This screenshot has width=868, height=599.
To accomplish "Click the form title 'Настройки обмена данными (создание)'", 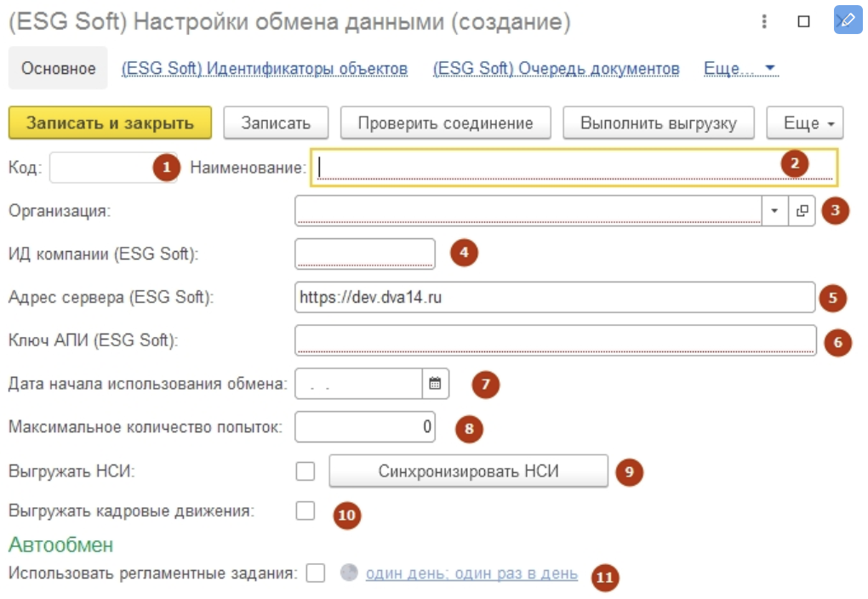I will click(352, 22).
